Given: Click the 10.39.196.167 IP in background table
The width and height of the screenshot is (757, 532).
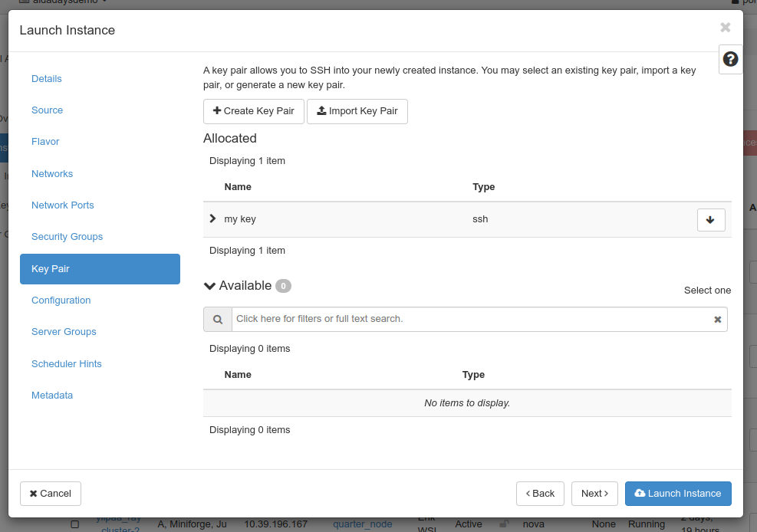Looking at the screenshot, I should coord(275,524).
